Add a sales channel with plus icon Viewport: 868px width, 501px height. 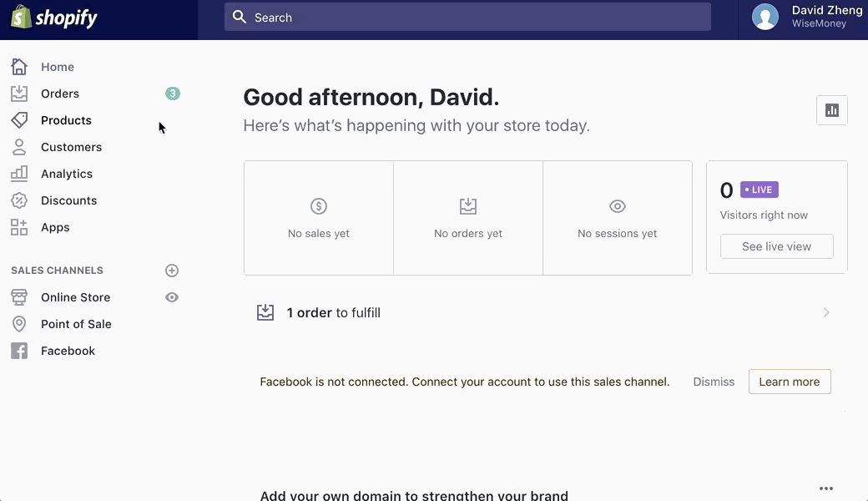172,271
